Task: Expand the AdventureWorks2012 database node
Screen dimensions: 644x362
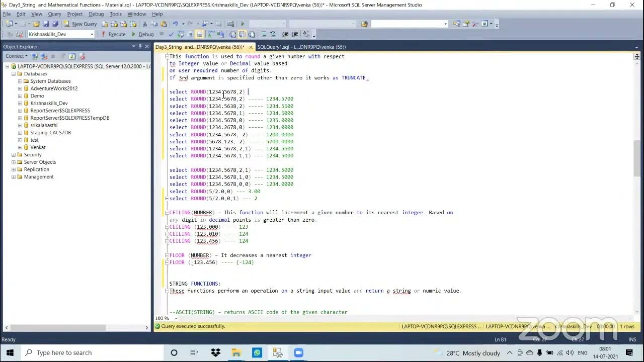Action: [20, 88]
